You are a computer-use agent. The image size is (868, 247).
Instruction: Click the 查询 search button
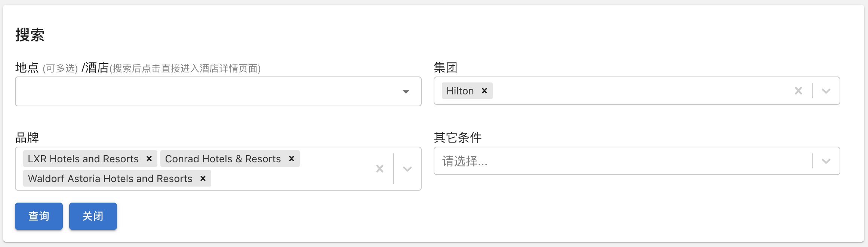(x=39, y=216)
